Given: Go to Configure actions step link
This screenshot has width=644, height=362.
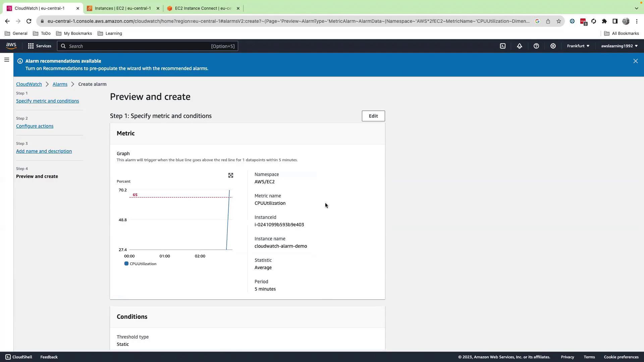Looking at the screenshot, I should pyautogui.click(x=35, y=126).
